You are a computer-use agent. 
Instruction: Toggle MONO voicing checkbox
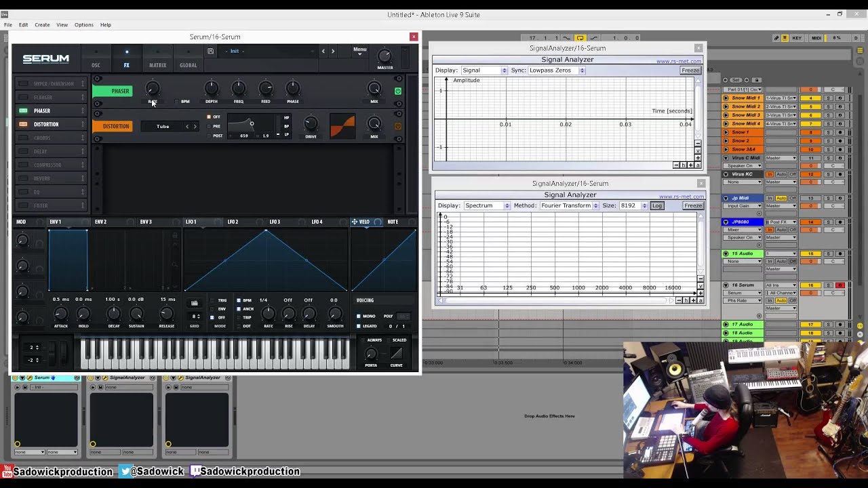tap(359, 316)
